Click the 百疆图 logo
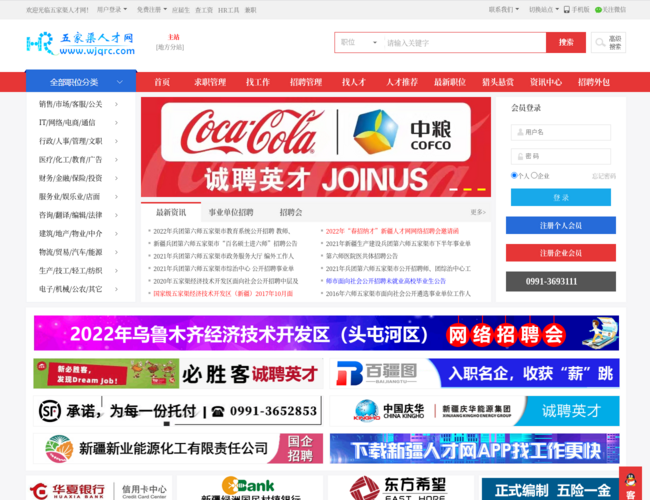Image resolution: width=650 pixels, height=500 pixels. pos(377,373)
